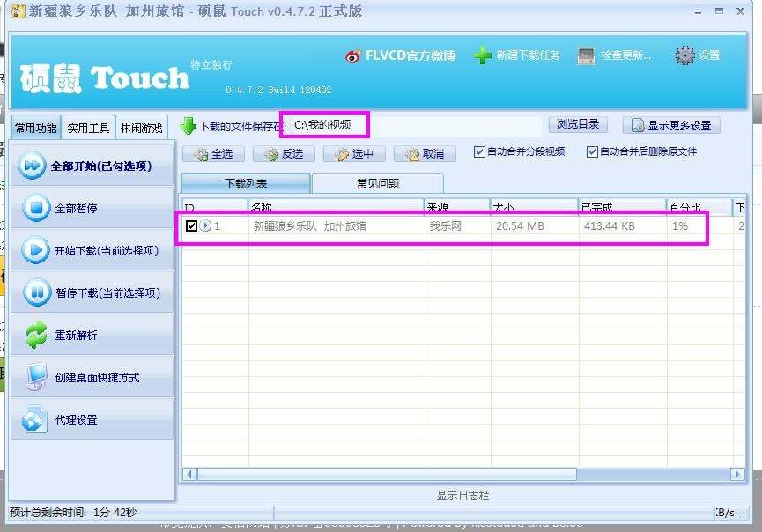Click the right arrow of the horizontal scrollbar
762x532 pixels.
tap(737, 474)
